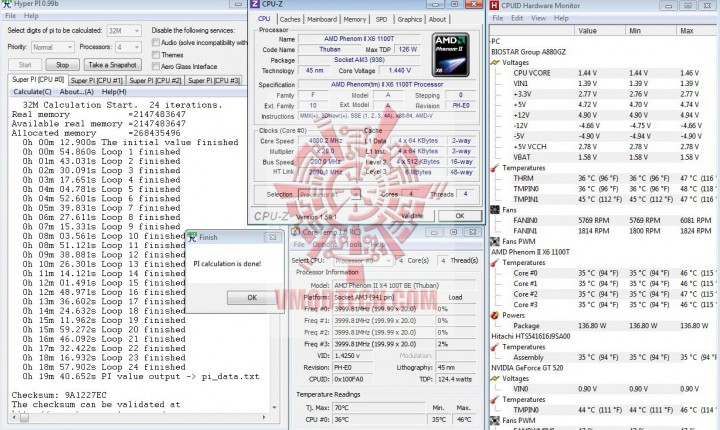Select the CPU VCORE row
Viewport: 720px width, 430px height.
tap(605, 73)
